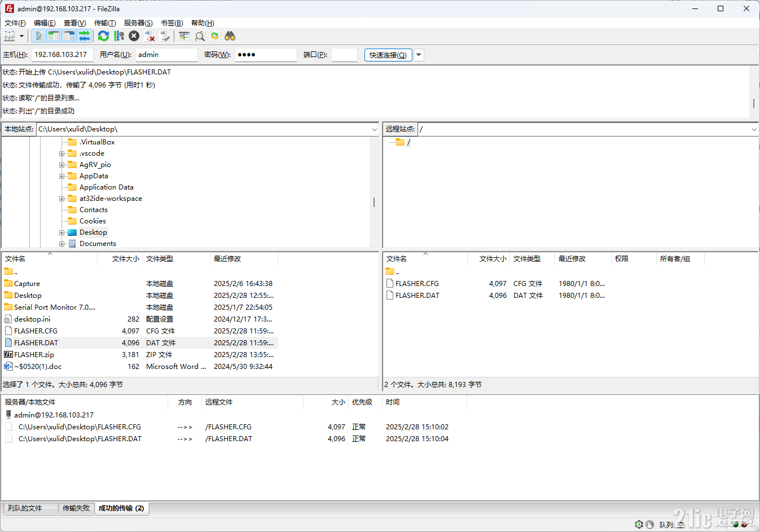
Task: Open the 编辑(E) menu
Action: coord(45,23)
